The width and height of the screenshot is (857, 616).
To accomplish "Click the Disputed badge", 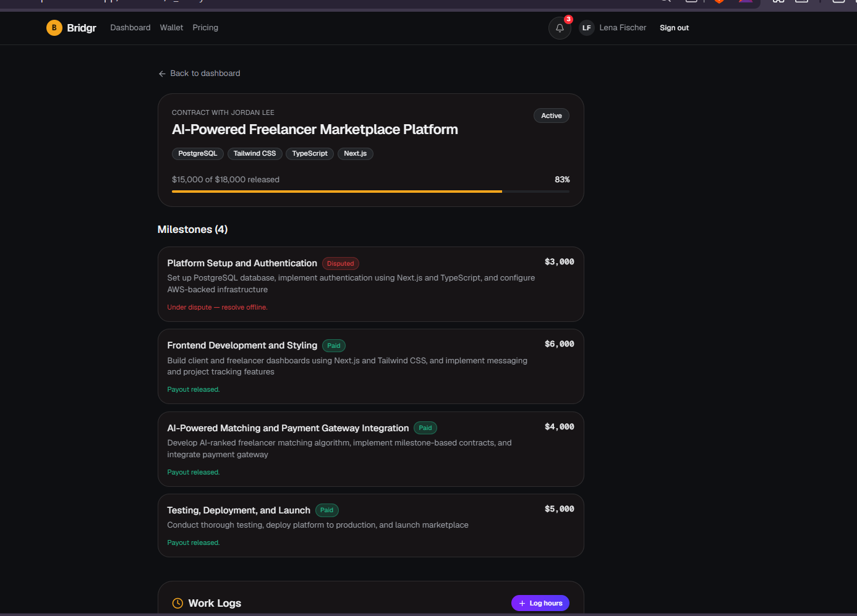I will [341, 264].
